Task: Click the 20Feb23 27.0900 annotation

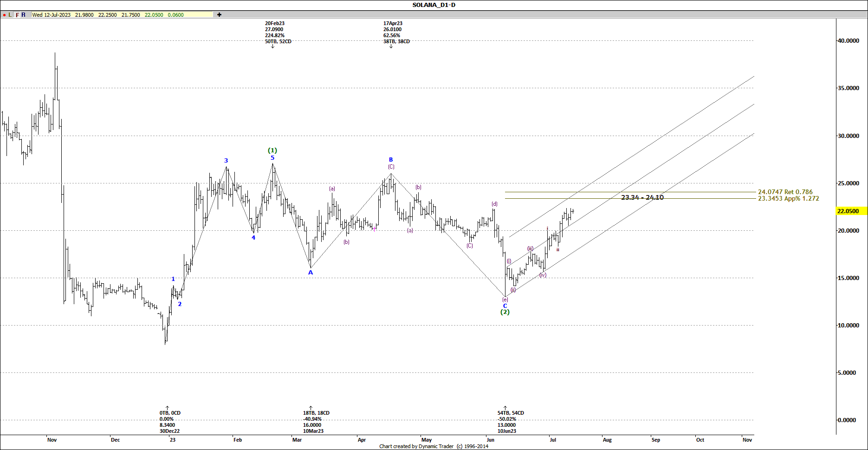Action: click(278, 33)
